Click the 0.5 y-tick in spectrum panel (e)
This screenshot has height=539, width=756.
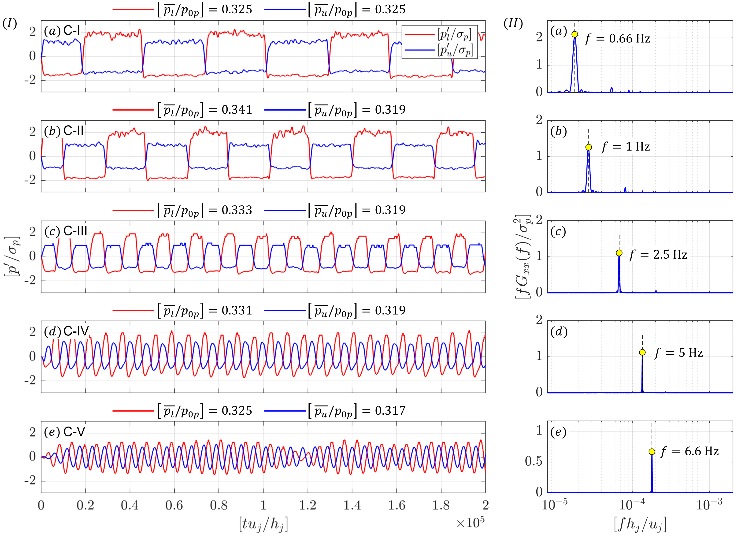click(x=533, y=461)
